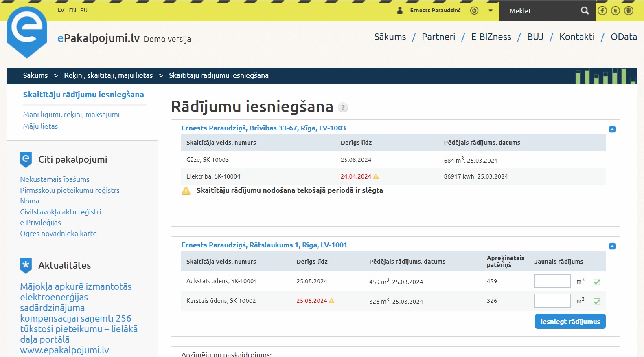Open the E-BIZness menu item
Screen dimensions: 644x357
491,37
